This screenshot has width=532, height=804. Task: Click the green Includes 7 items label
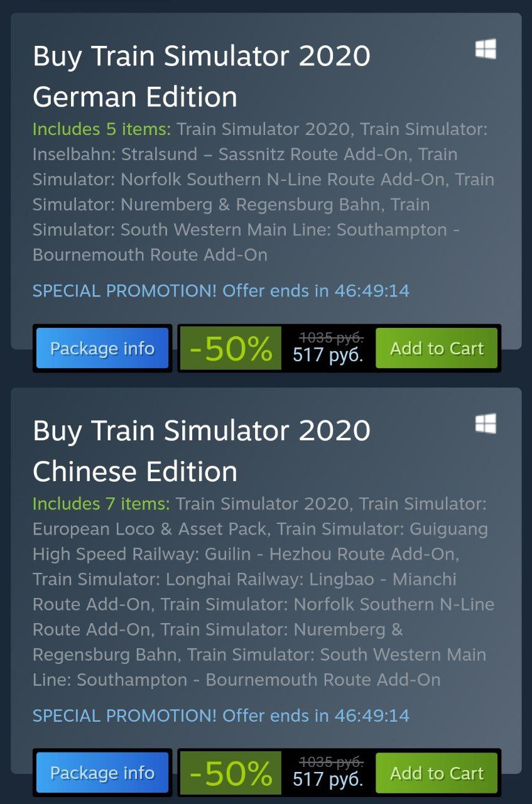101,504
